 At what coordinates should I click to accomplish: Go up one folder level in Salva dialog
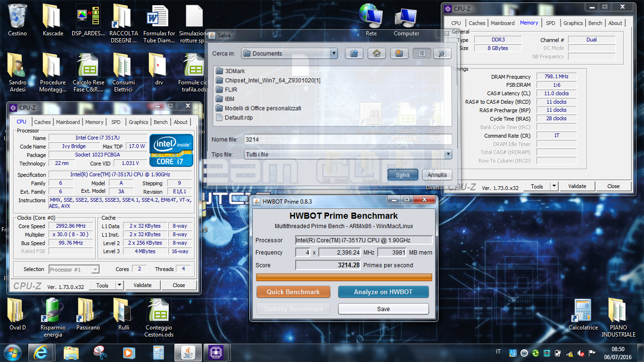[354, 53]
